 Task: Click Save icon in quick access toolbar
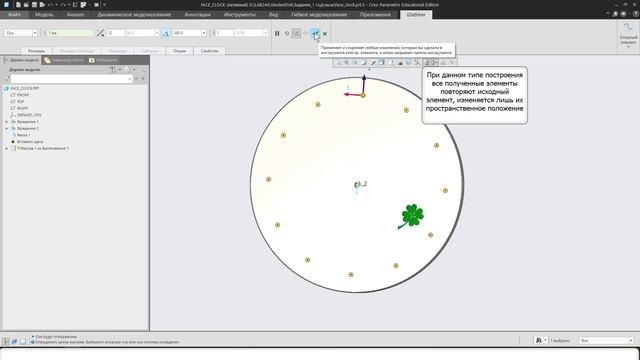34,4
